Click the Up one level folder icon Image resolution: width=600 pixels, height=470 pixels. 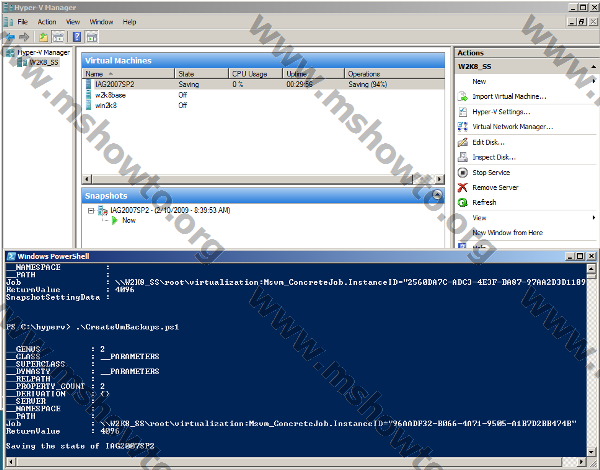point(43,37)
